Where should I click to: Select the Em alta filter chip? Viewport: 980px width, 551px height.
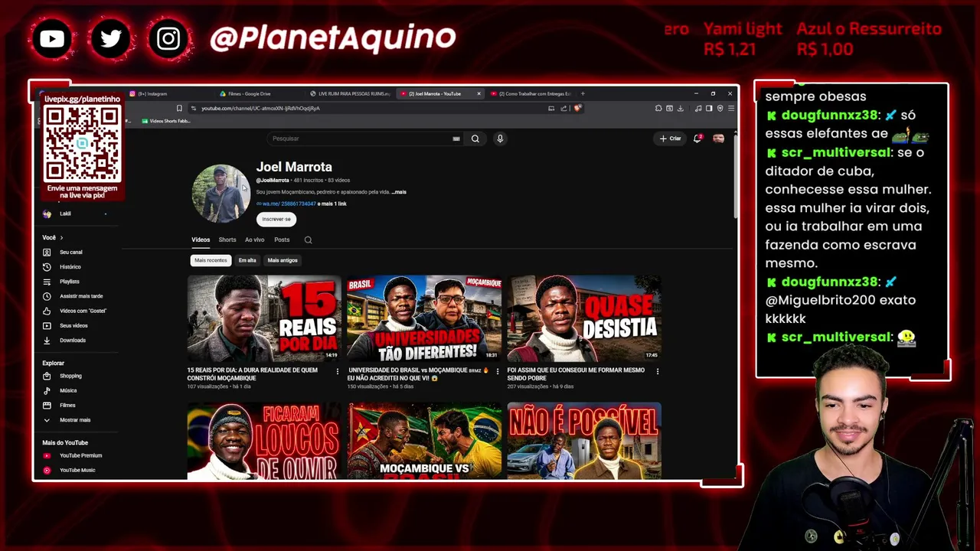(x=247, y=260)
